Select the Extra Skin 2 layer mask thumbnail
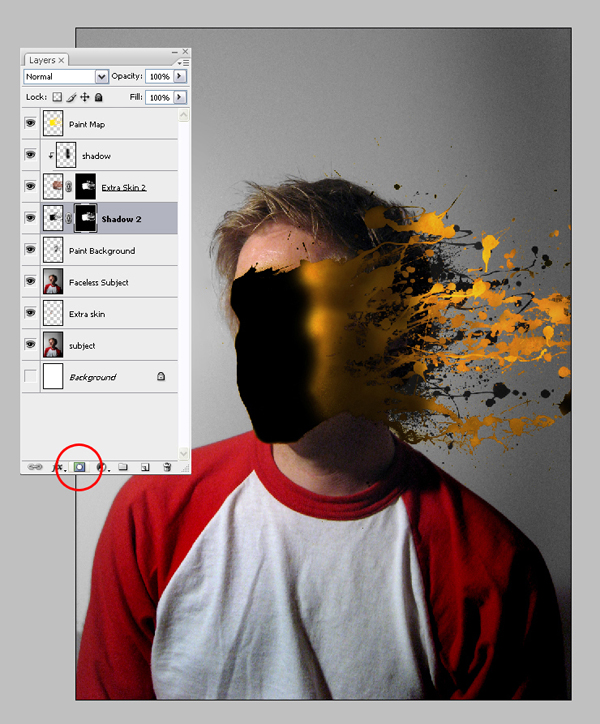This screenshot has width=600, height=724. click(85, 187)
